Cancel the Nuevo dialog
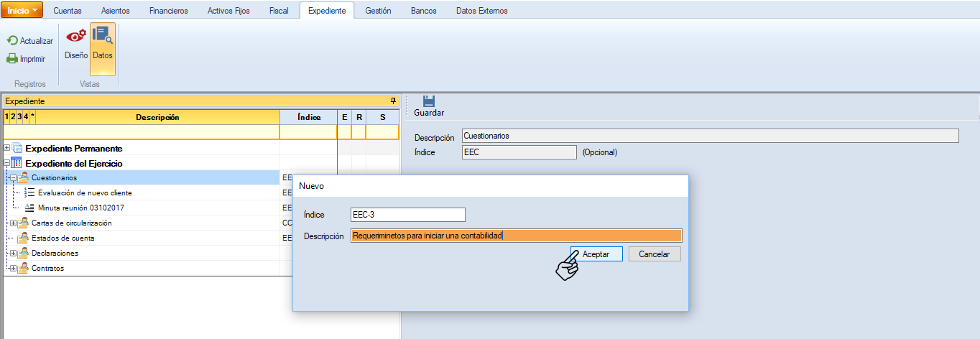Viewport: 980px width, 339px height. click(x=654, y=254)
